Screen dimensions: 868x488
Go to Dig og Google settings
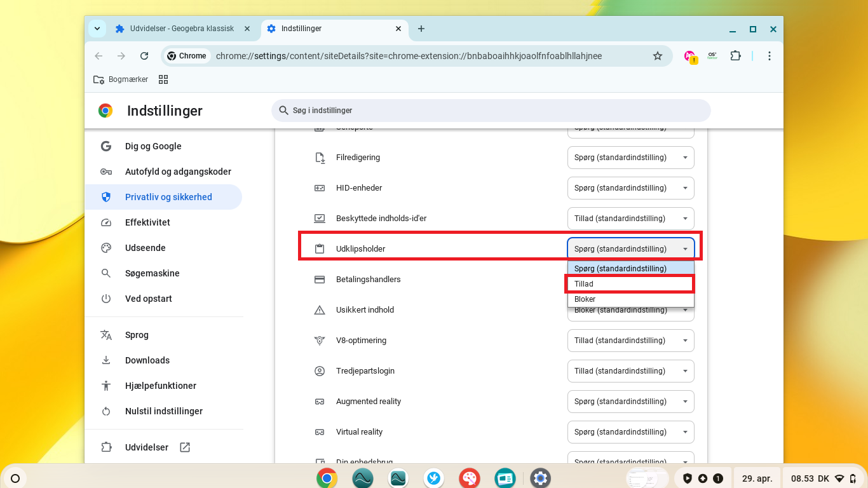tap(153, 146)
